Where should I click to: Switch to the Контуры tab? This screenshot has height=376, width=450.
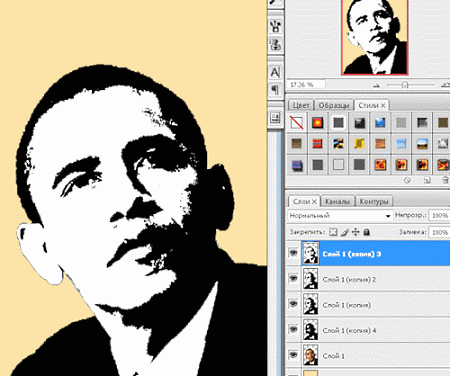(374, 202)
